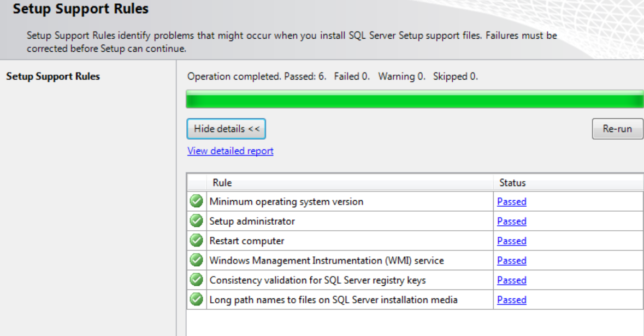Open the View detailed report link

pos(231,151)
